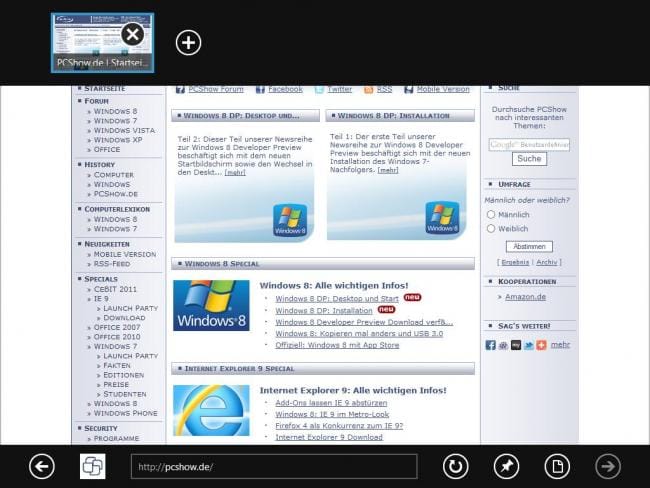Click the Suche search button
The image size is (650, 488).
(x=529, y=159)
